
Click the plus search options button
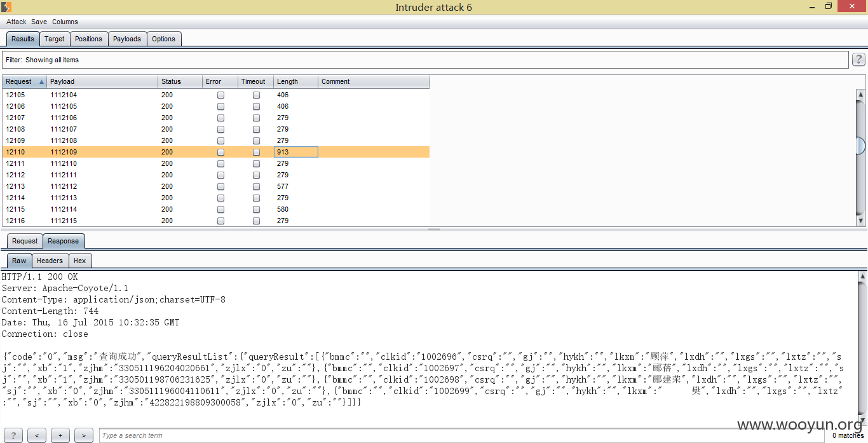pyautogui.click(x=60, y=435)
